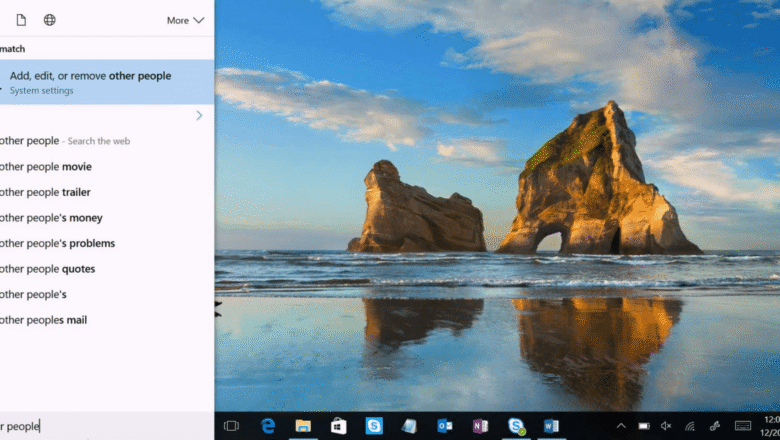The width and height of the screenshot is (780, 440).
Task: Select the Web globe filter icon
Action: point(50,20)
